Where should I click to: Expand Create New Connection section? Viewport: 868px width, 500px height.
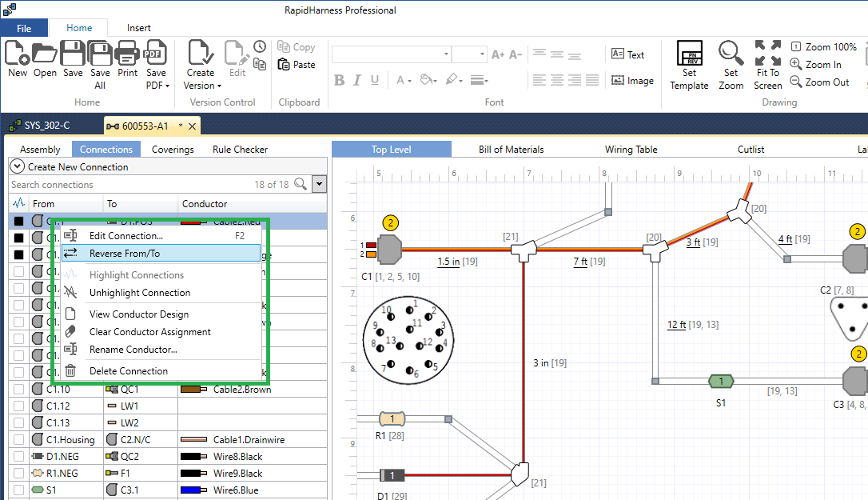tap(17, 166)
